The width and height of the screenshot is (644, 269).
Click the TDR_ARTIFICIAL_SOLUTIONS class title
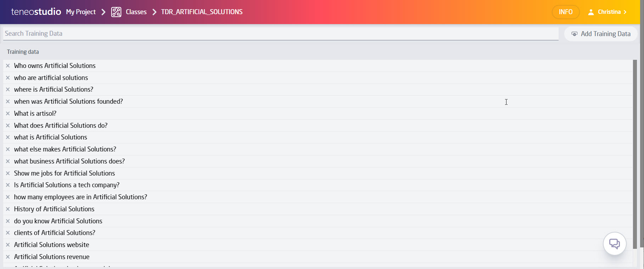[202, 12]
